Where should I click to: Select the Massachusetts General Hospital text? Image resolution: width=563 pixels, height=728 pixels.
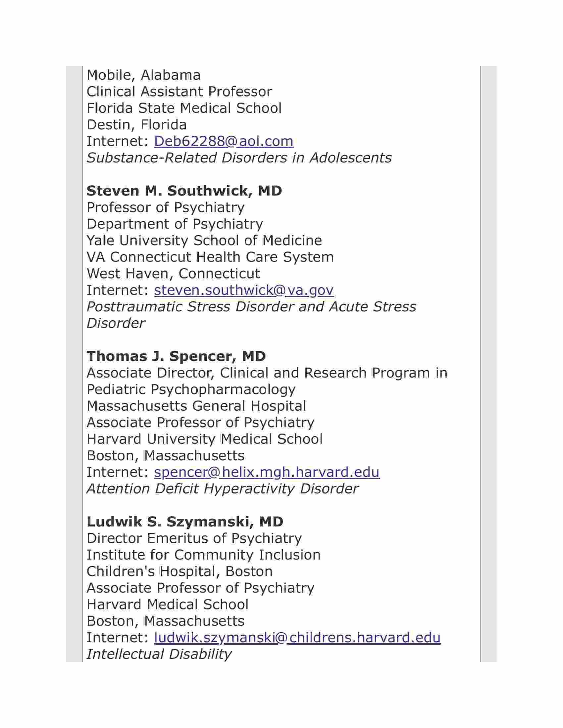196,406
